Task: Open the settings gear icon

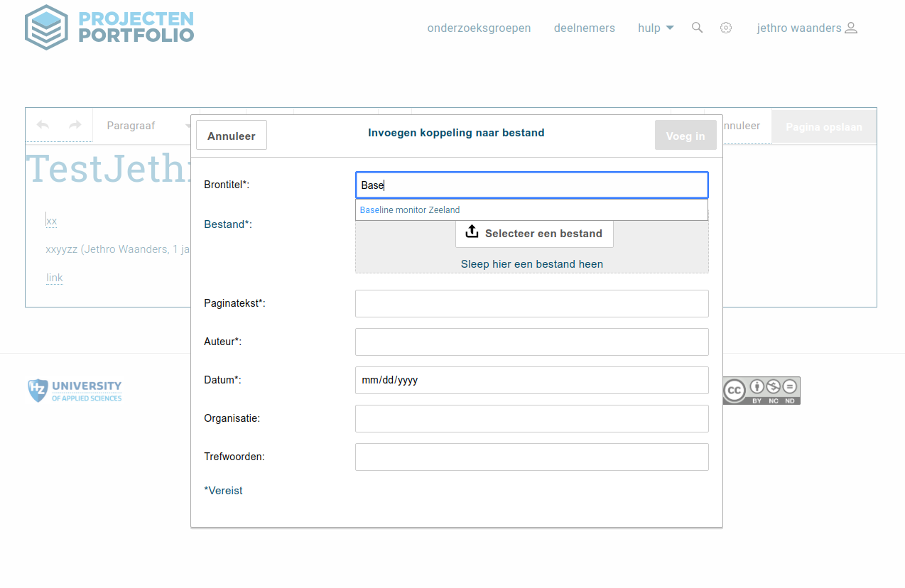Action: 725,28
